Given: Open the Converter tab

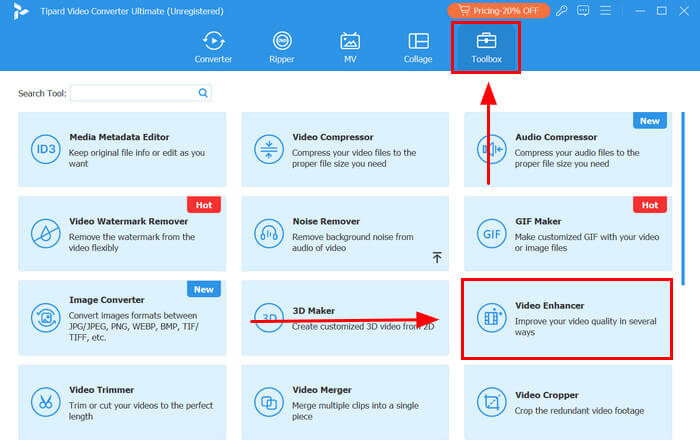Looking at the screenshot, I should click(213, 47).
